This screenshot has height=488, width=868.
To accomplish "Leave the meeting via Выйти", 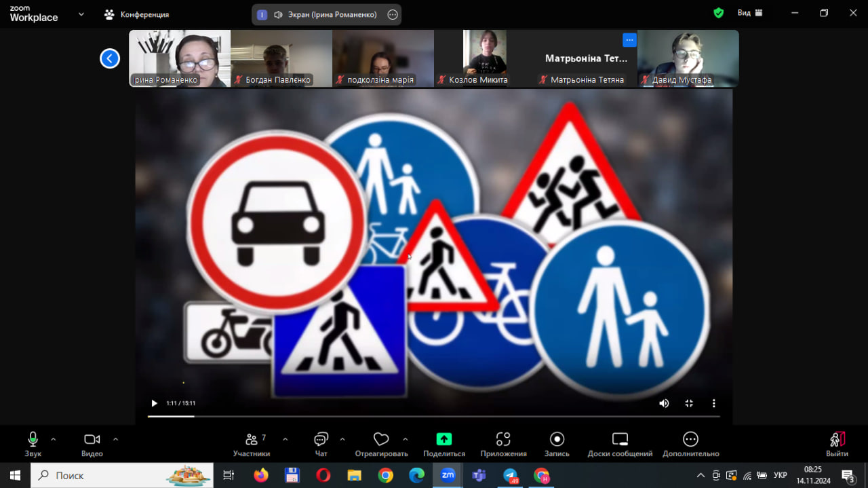I will pyautogui.click(x=837, y=443).
